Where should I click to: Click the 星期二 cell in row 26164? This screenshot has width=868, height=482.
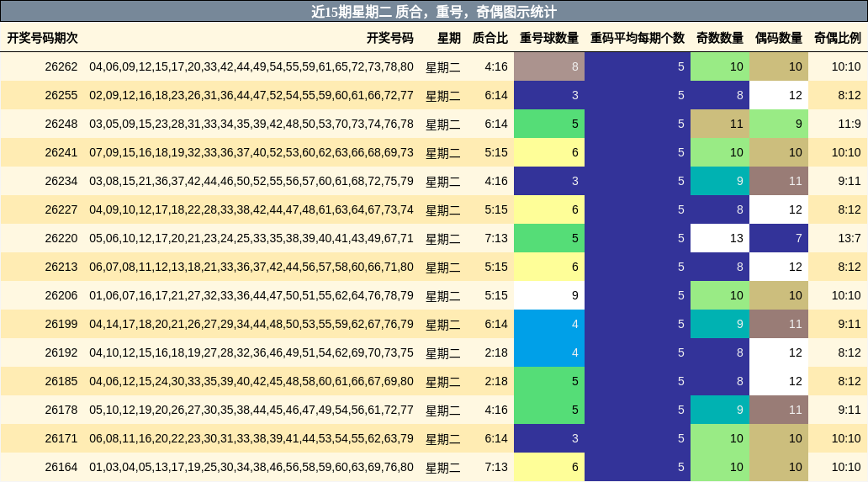click(x=443, y=468)
